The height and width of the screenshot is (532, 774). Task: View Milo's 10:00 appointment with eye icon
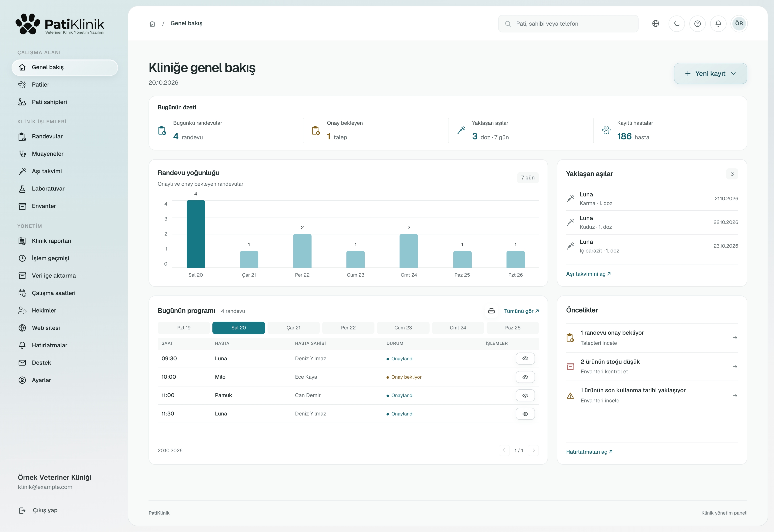click(x=525, y=377)
